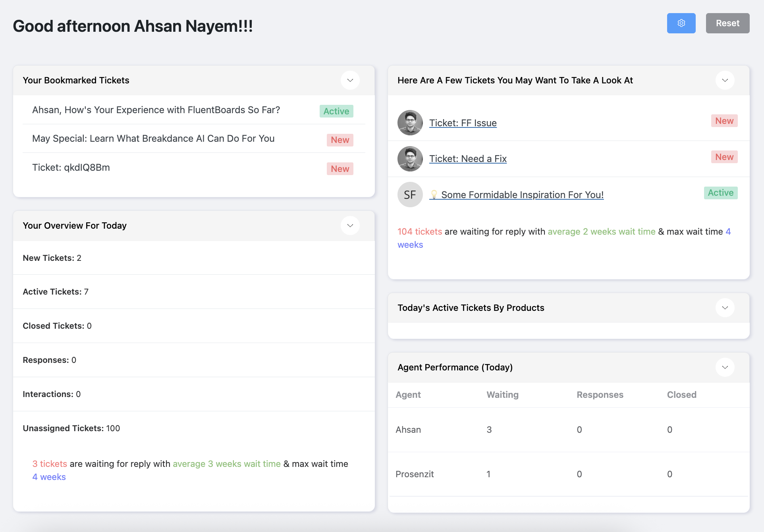Click the lightbulb icon on the inspiration ticket
Viewport: 764px width, 532px height.
coord(434,195)
